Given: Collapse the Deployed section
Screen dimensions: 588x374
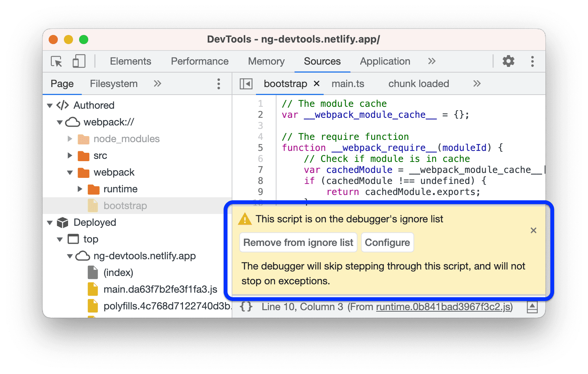Looking at the screenshot, I should [50, 222].
